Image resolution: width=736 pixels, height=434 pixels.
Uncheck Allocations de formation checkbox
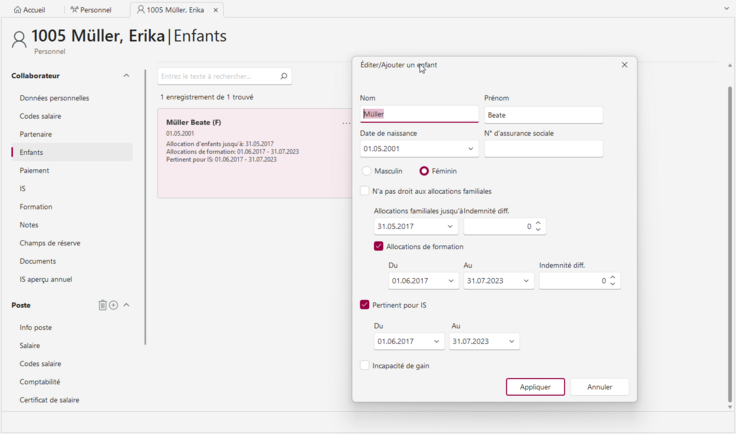click(379, 246)
